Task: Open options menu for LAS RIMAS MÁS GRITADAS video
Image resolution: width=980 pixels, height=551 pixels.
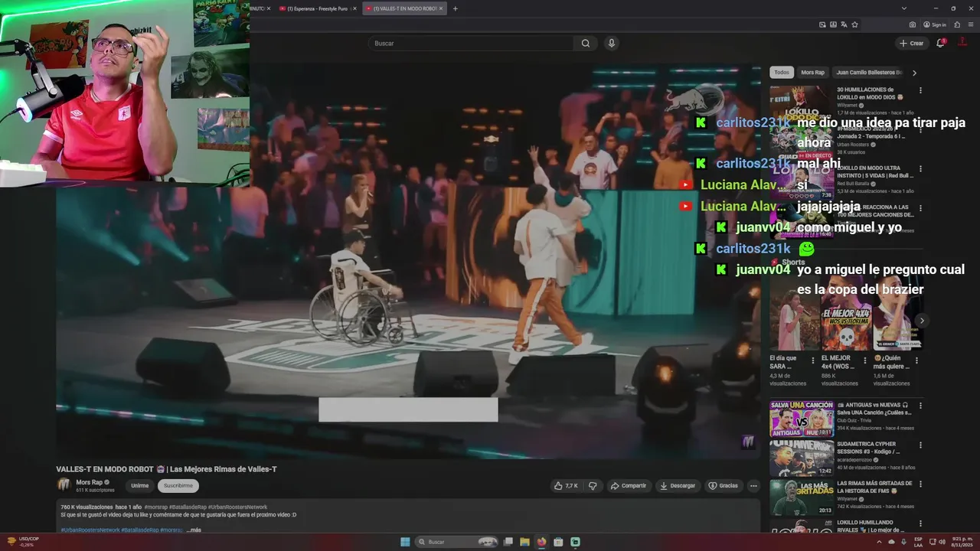Action: coord(920,484)
